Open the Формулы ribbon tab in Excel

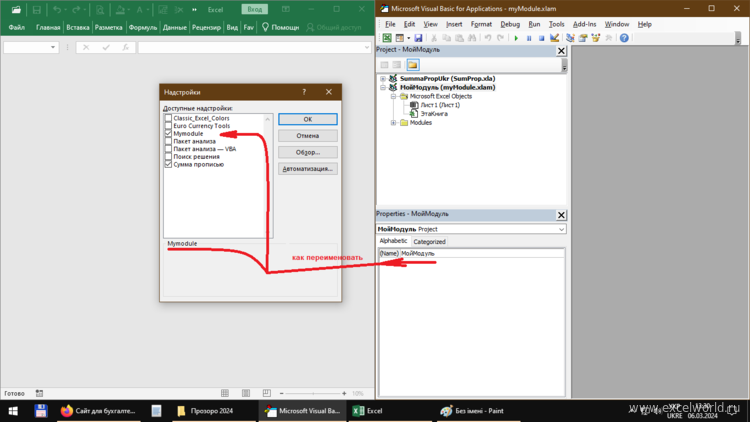[143, 27]
